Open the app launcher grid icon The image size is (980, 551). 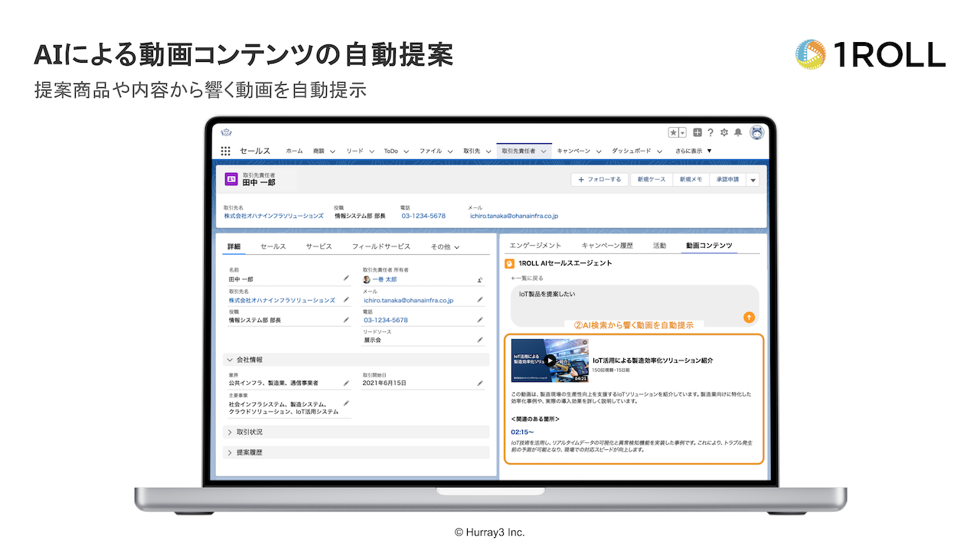(226, 152)
